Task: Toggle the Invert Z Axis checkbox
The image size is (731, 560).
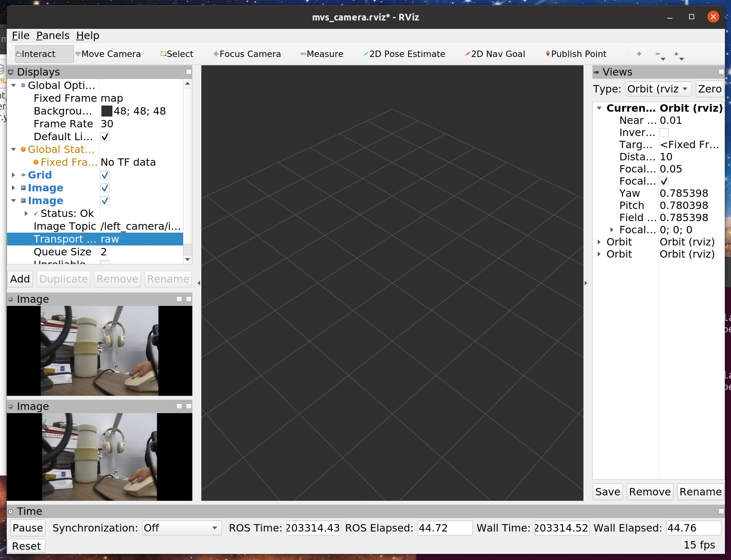Action: 664,132
